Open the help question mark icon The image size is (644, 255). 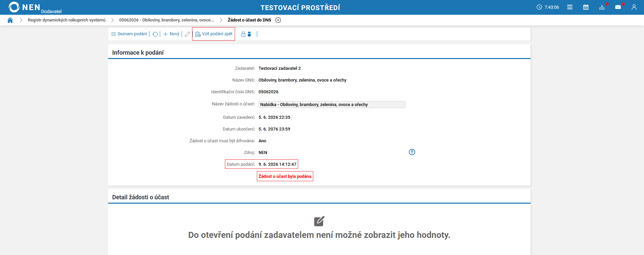[412, 152]
